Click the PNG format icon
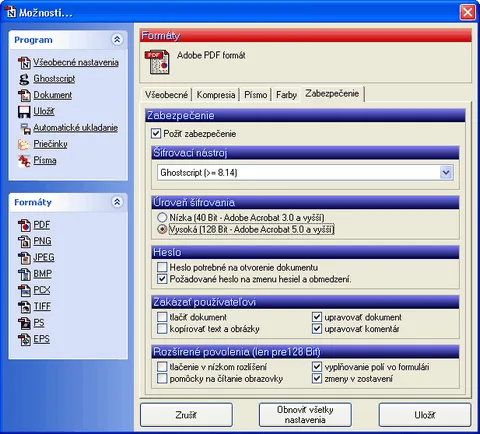This screenshot has height=434, width=480. click(x=24, y=241)
